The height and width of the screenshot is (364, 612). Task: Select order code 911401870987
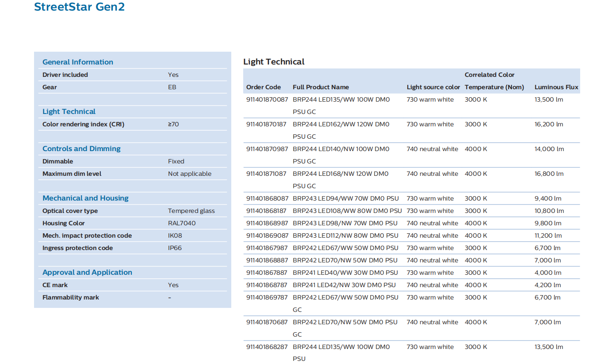267,149
